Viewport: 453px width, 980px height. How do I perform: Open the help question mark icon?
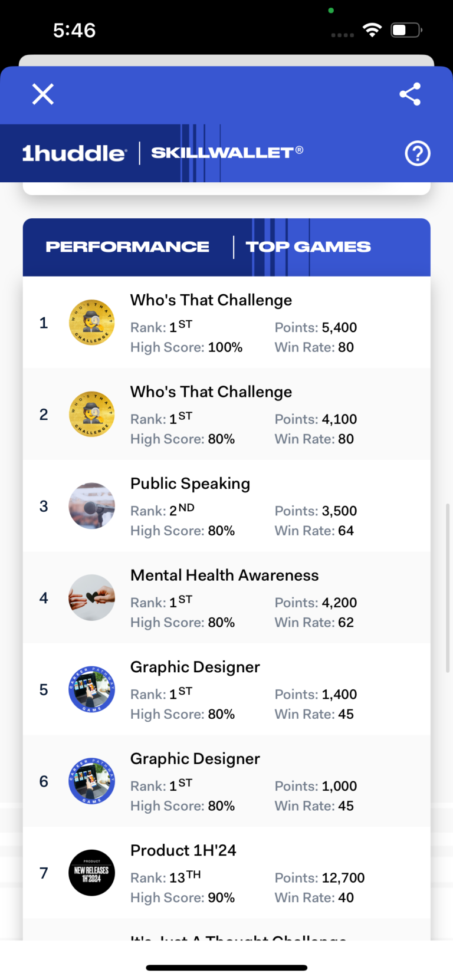click(x=417, y=153)
